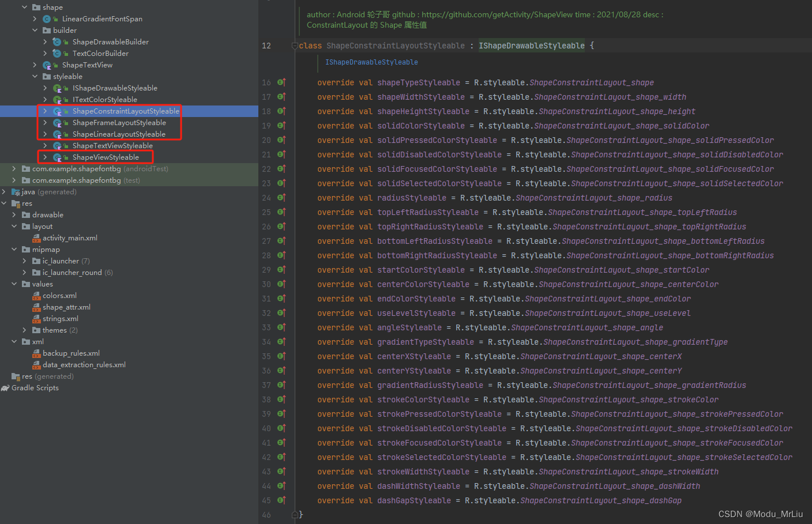The height and width of the screenshot is (524, 812).
Task: Expand com.example.shapefontbg androidTest package
Action: [14, 169]
